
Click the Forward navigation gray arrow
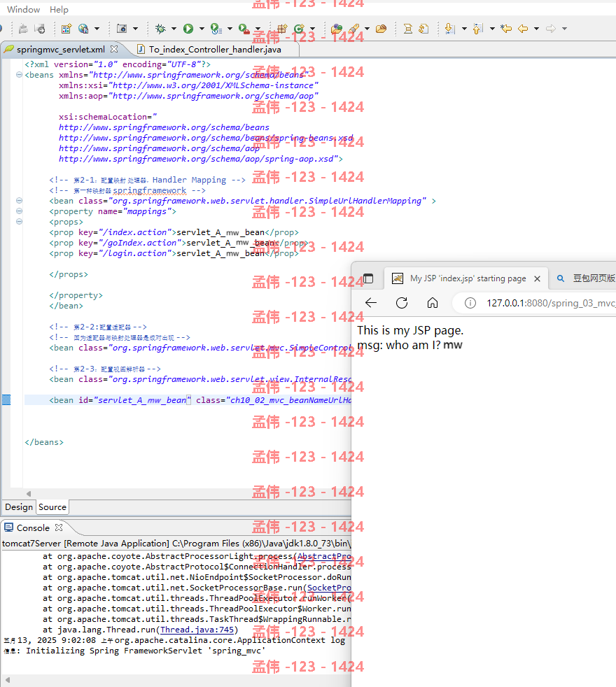point(551,29)
